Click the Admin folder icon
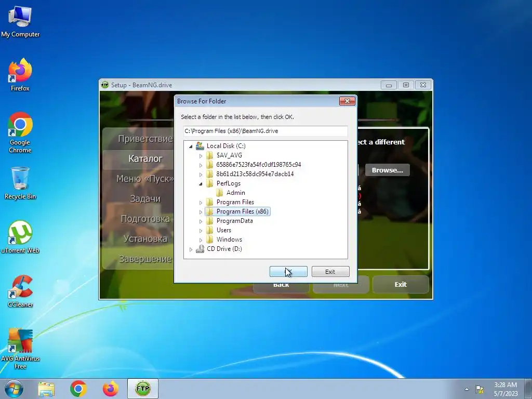This screenshot has width=532, height=399. (220, 193)
